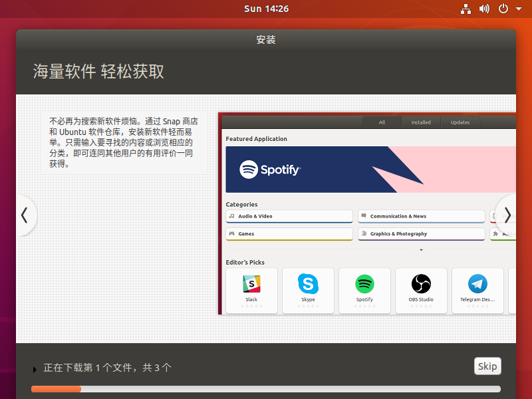The image size is (532, 399).
Task: Click the music note icon for Audio & Video
Action: click(231, 216)
